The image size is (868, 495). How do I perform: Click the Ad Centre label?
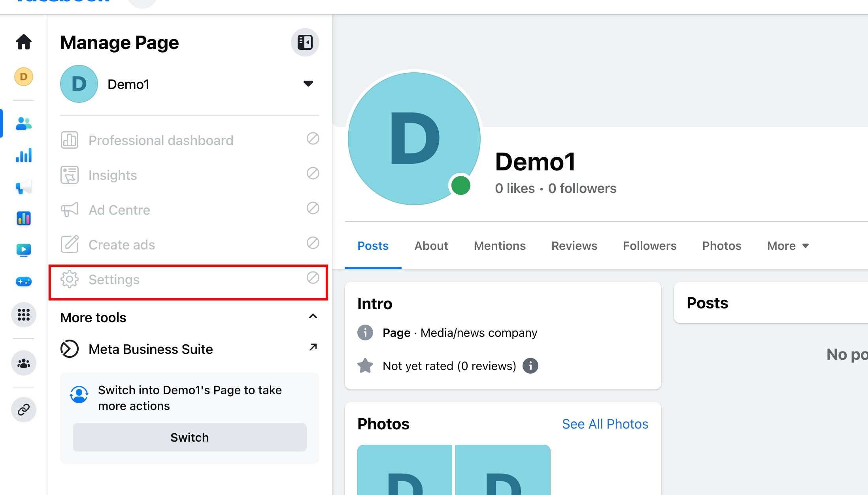click(x=119, y=210)
